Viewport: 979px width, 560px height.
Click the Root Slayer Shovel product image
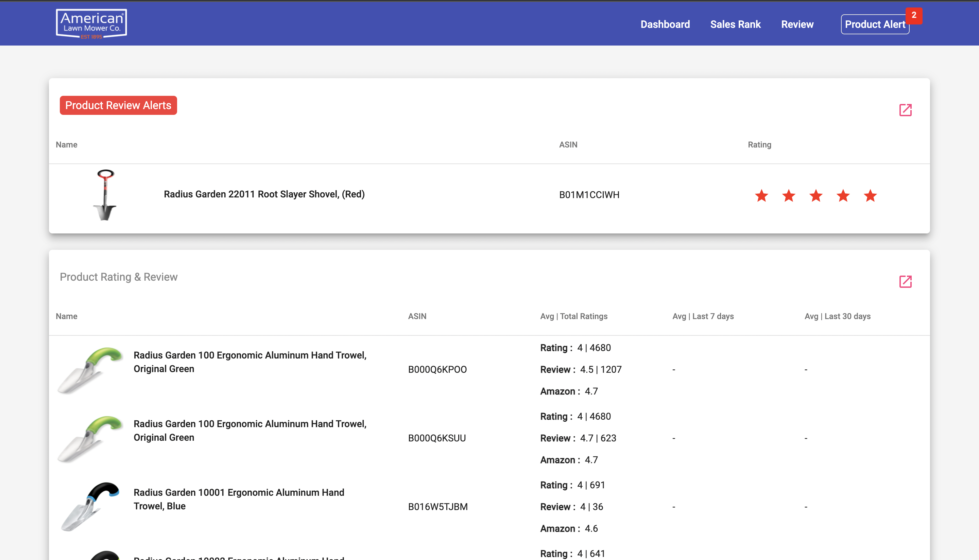[105, 195]
